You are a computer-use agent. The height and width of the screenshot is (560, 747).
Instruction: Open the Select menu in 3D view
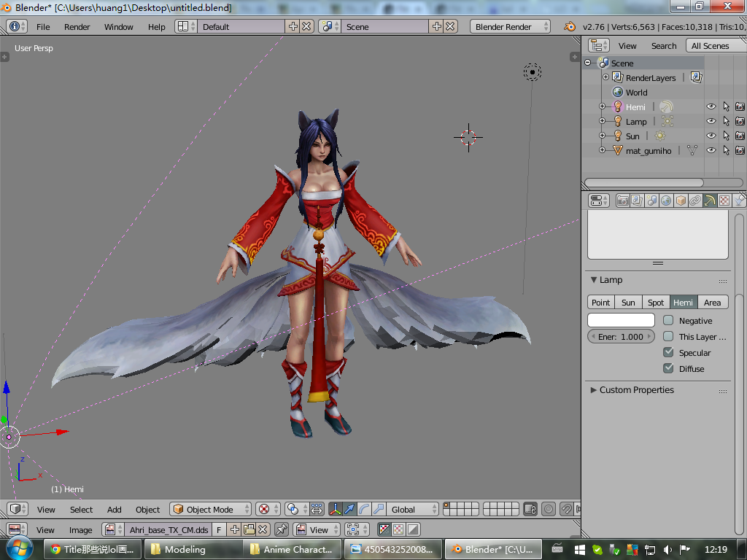pos(82,510)
